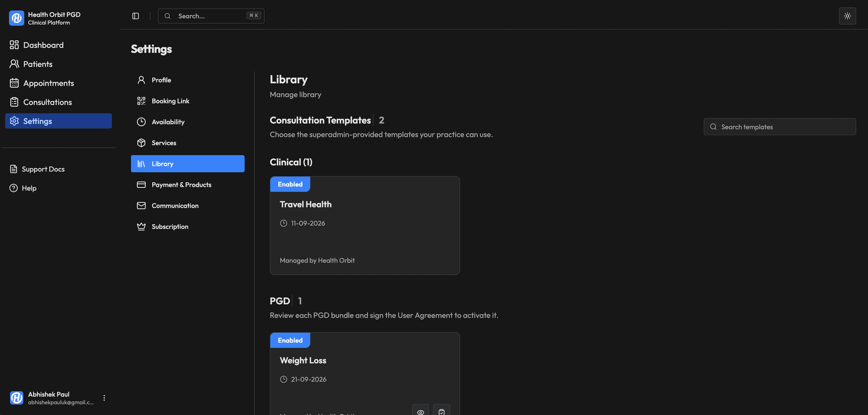Switch theme with the sun icon
Screen dimensions: 868x415
(x=847, y=16)
